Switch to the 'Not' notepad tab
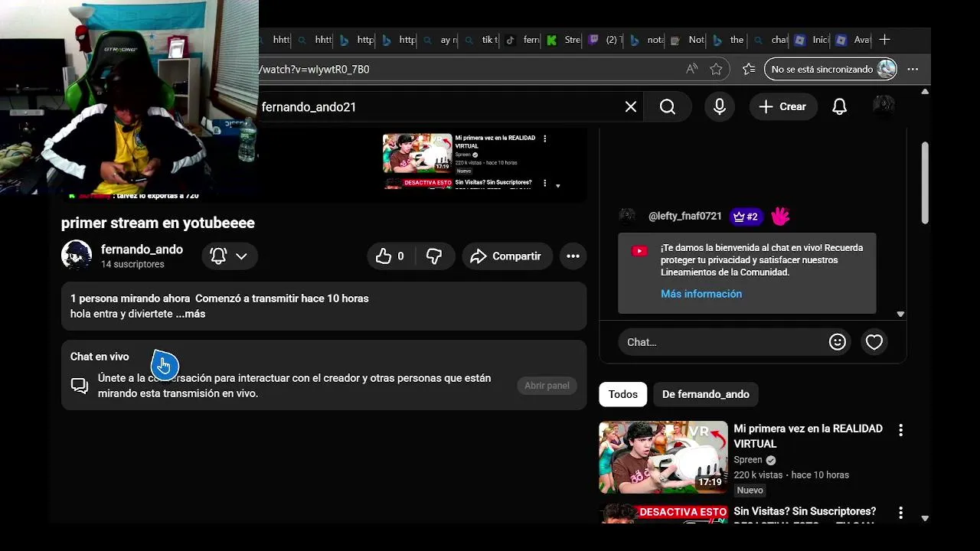Image resolution: width=980 pixels, height=551 pixels. point(688,40)
